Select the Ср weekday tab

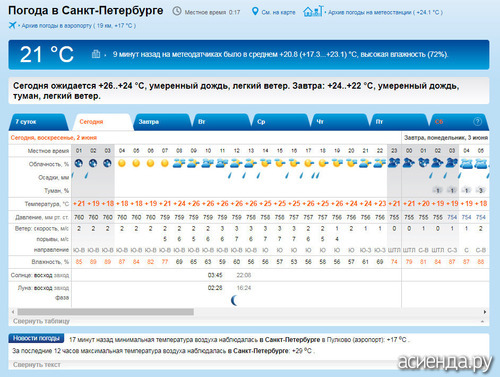point(281,122)
